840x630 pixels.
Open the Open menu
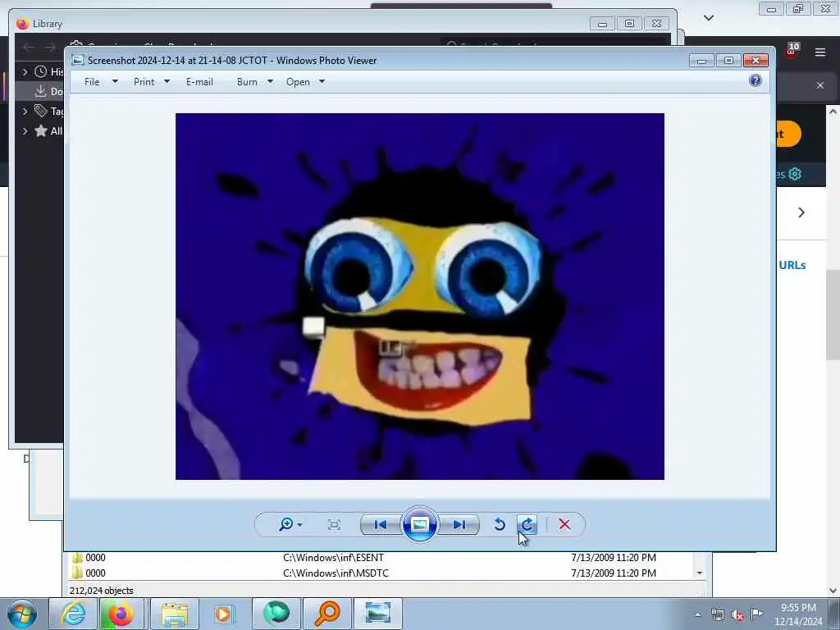(298, 82)
